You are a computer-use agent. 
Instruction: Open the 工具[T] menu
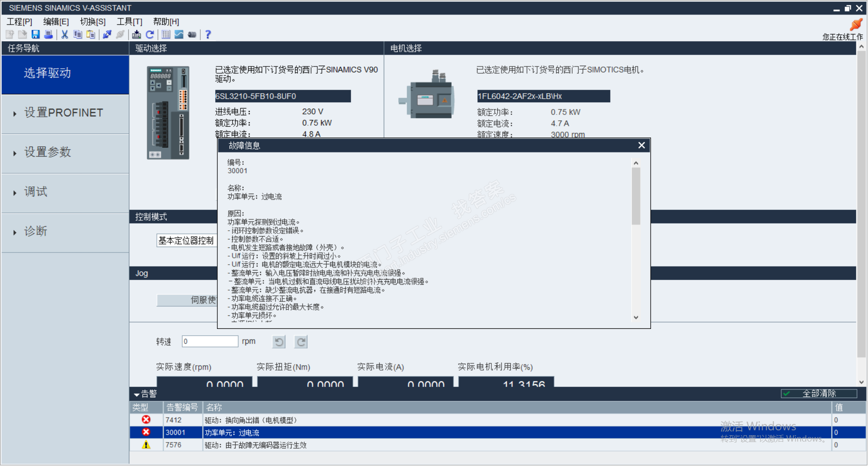click(x=129, y=22)
